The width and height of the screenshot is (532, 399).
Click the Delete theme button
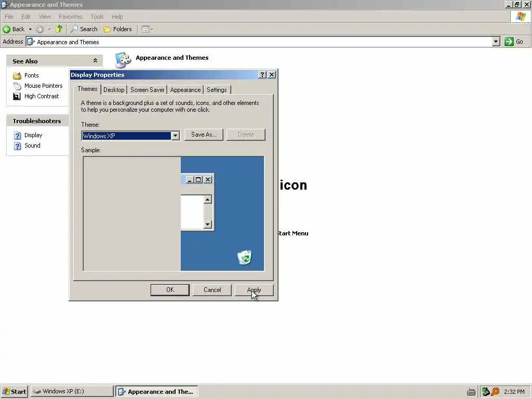coord(246,135)
